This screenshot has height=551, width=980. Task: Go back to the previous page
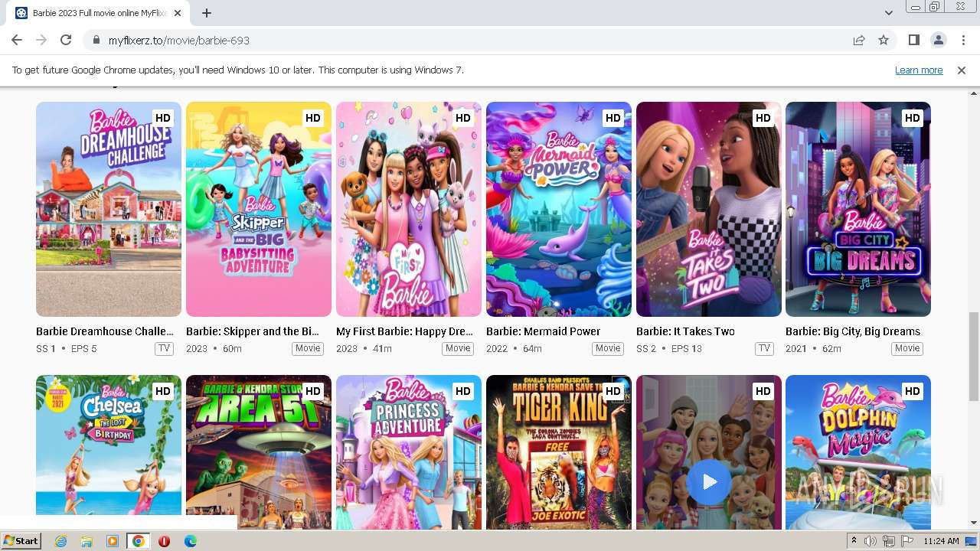(17, 40)
